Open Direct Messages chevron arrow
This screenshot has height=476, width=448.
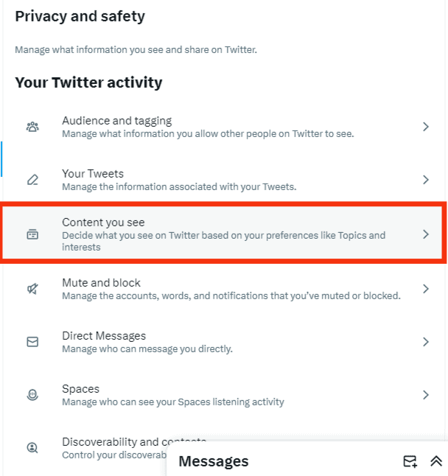(425, 342)
